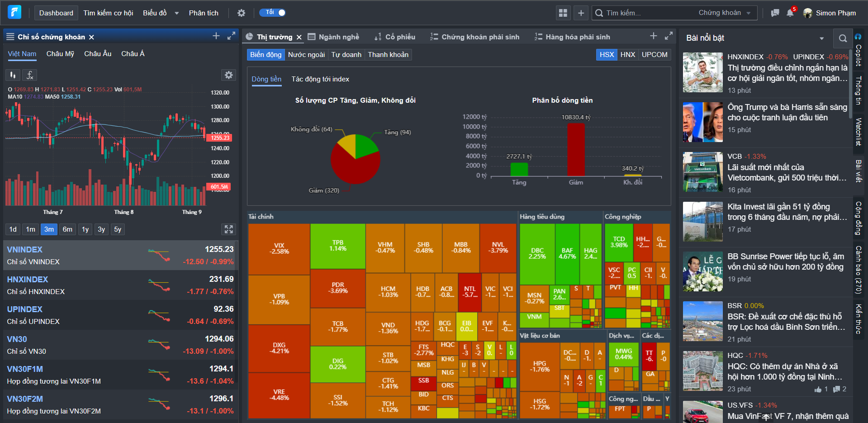Open Tìm kiếm cơ hội menu

(108, 13)
